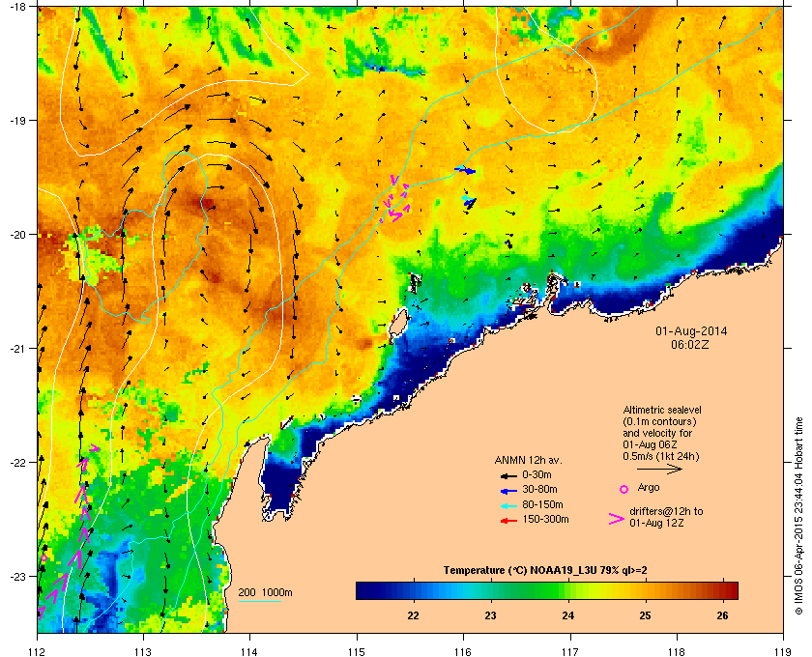Click colorbar tick label 24
Image resolution: width=812 pixels, height=657 pixels.
click(x=568, y=615)
